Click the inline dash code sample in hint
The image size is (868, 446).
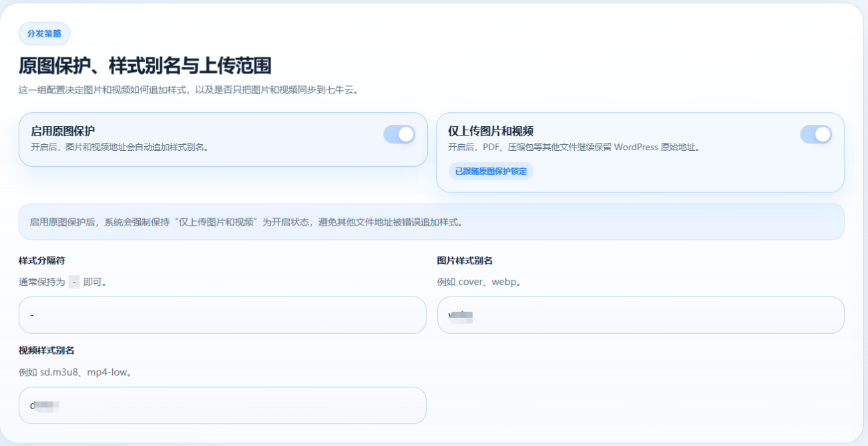(74, 282)
